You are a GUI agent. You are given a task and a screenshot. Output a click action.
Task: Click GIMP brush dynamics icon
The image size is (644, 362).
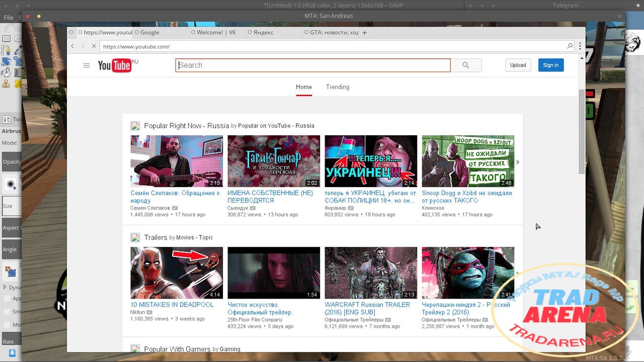coord(11,271)
